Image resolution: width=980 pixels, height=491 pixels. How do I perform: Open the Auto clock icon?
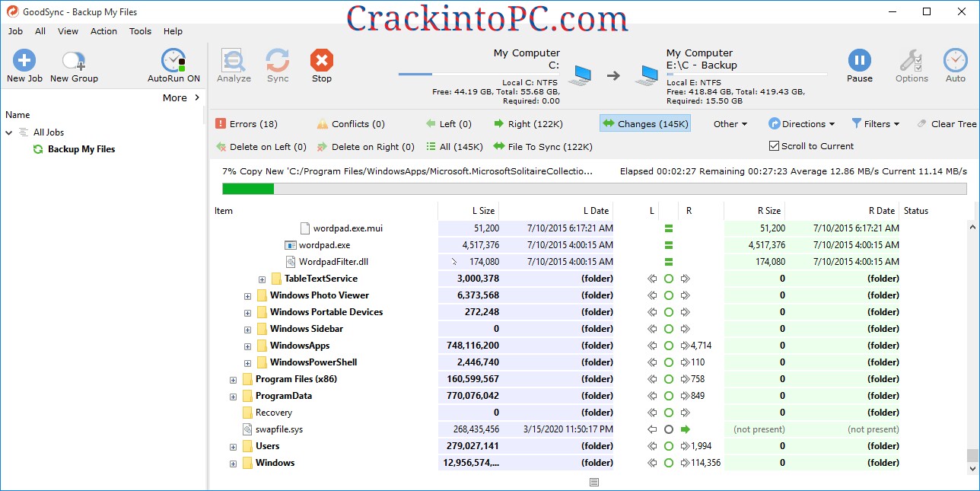click(956, 60)
